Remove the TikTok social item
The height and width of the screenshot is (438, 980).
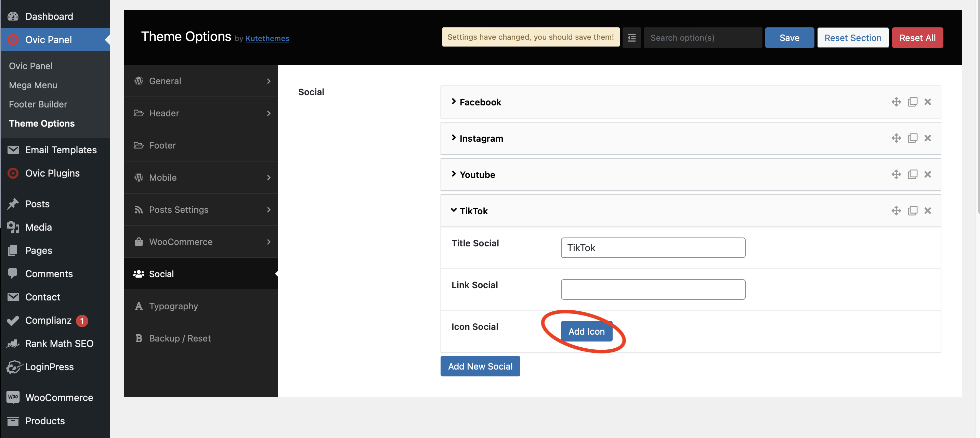pos(928,210)
